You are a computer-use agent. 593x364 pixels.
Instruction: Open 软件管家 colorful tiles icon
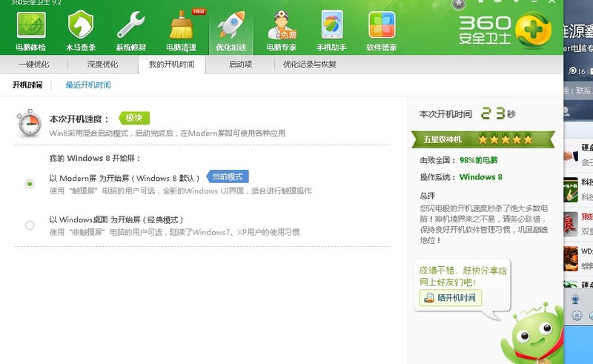[x=382, y=25]
